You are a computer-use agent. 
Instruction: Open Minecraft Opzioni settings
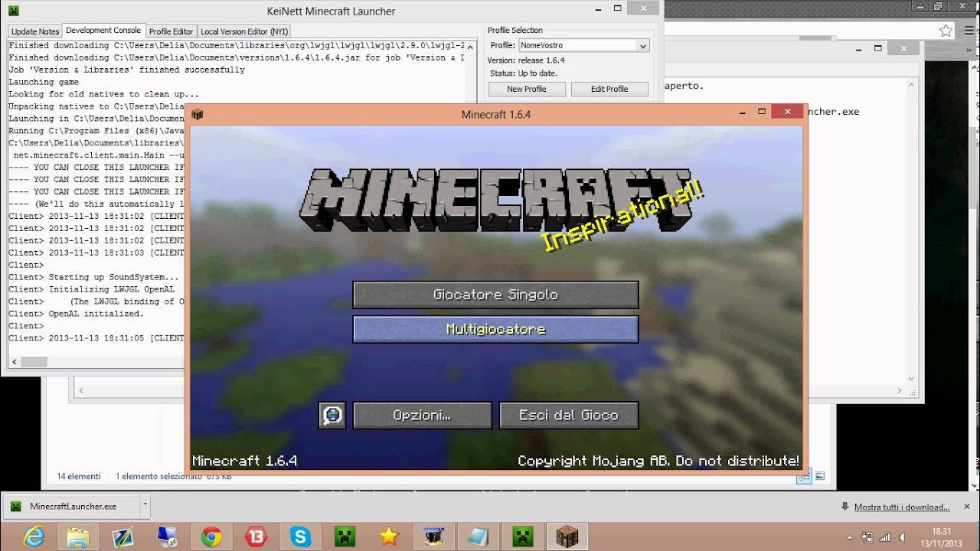click(422, 416)
